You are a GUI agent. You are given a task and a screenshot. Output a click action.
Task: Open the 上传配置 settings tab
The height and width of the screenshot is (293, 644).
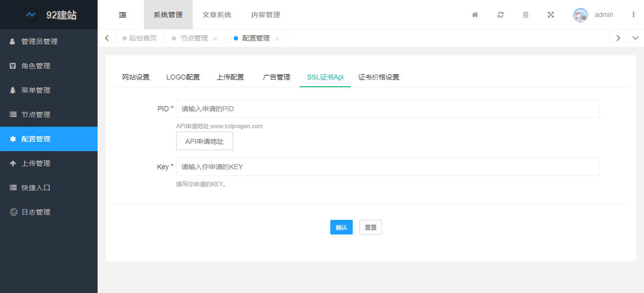pos(230,77)
